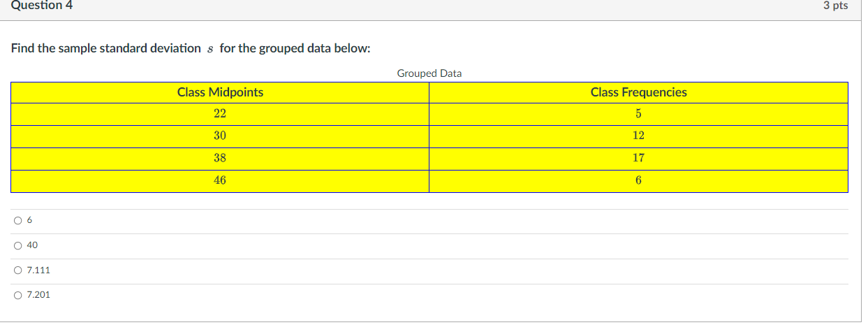Click the sample standard deviation question text
The image size is (868, 325).
[190, 48]
